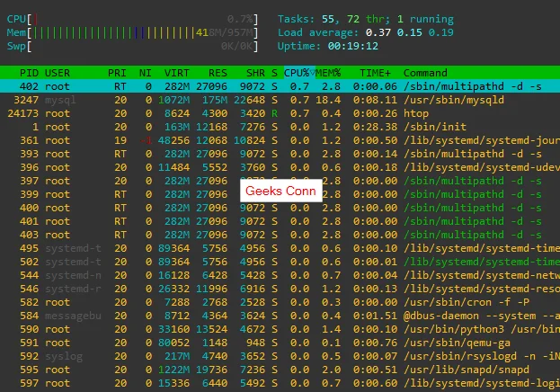Select the /sbin/init process row
560x392 pixels.
point(280,127)
